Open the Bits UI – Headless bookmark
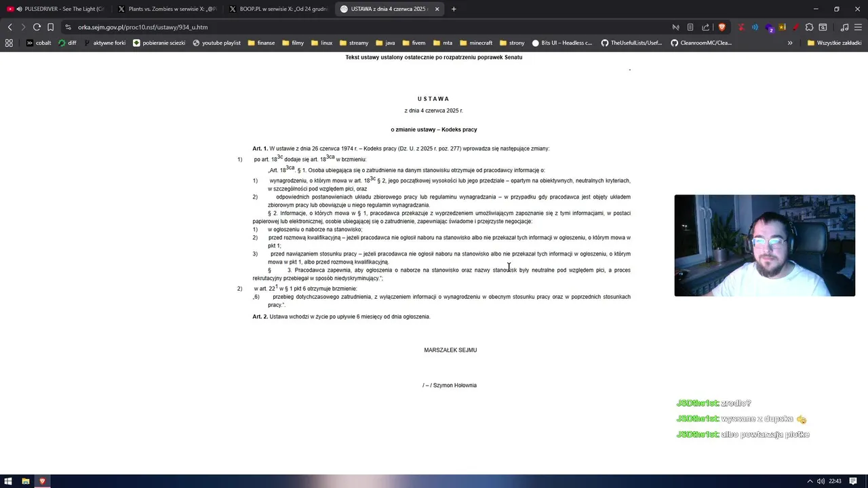The image size is (868, 488). pyautogui.click(x=562, y=43)
